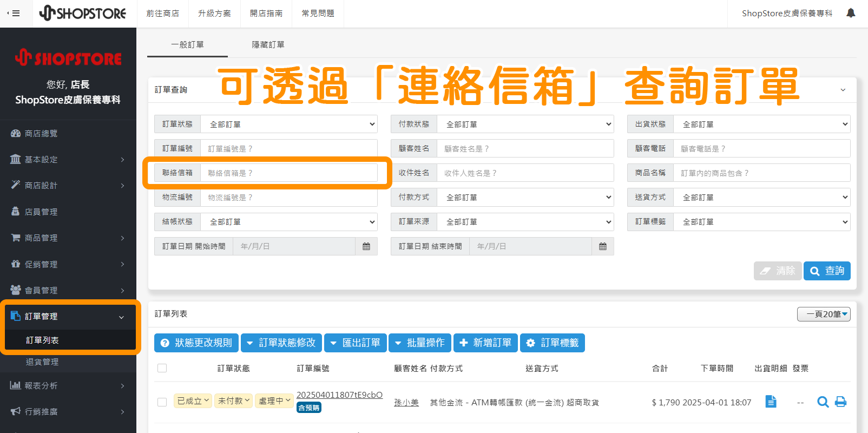Focus the 收件姓名 input field
868x433 pixels.
click(x=525, y=173)
